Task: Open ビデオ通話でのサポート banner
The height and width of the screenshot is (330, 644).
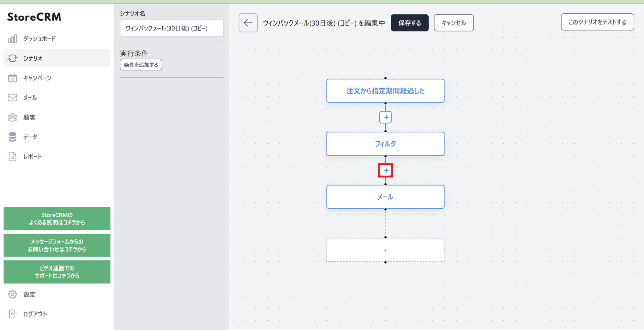Action: click(x=57, y=272)
